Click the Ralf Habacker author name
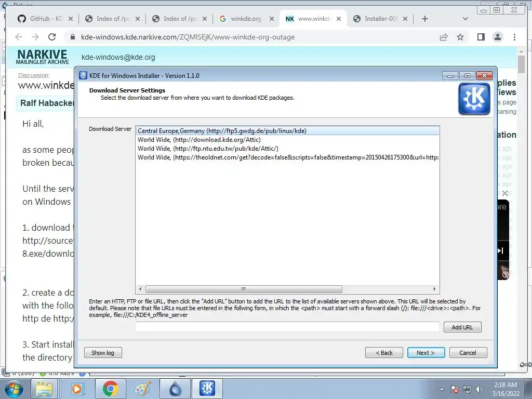Image resolution: width=532 pixels, height=399 pixels. tap(47, 103)
